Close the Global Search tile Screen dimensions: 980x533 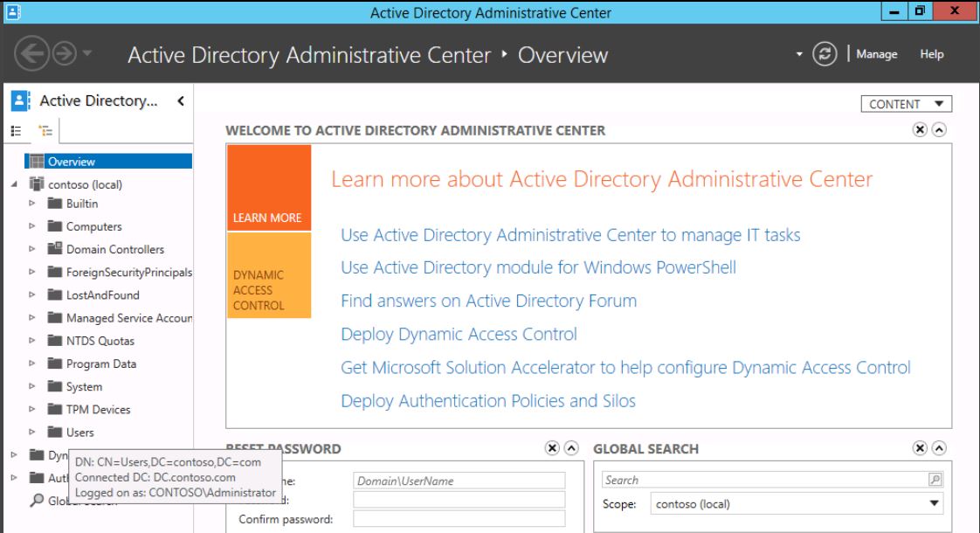coord(919,449)
